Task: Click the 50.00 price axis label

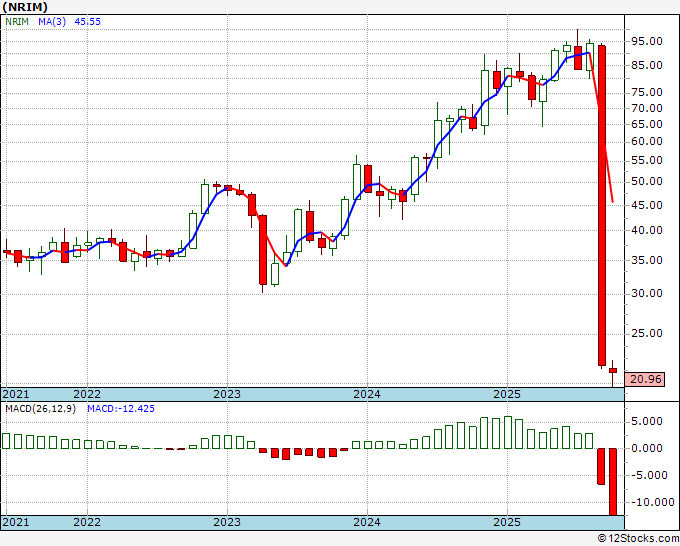Action: 647,182
